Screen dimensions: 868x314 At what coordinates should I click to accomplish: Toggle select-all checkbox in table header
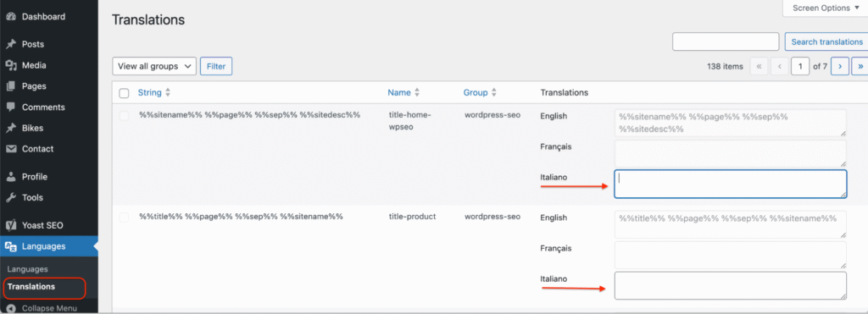tap(124, 93)
